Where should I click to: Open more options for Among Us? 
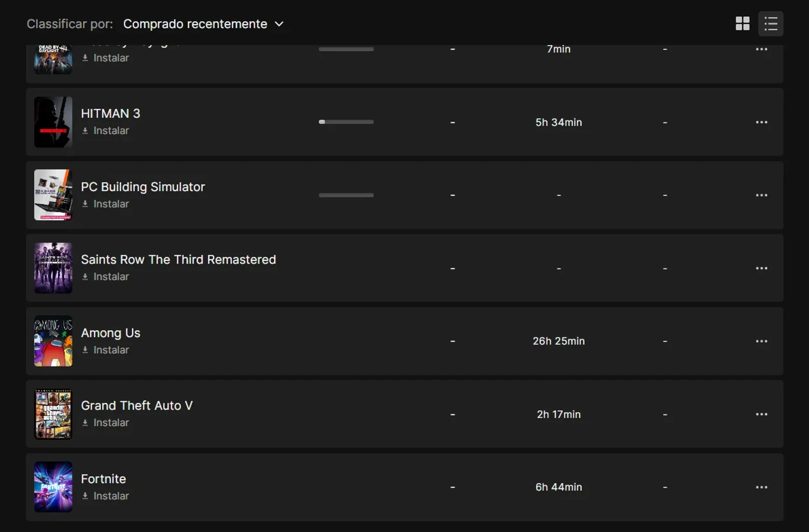coord(761,341)
